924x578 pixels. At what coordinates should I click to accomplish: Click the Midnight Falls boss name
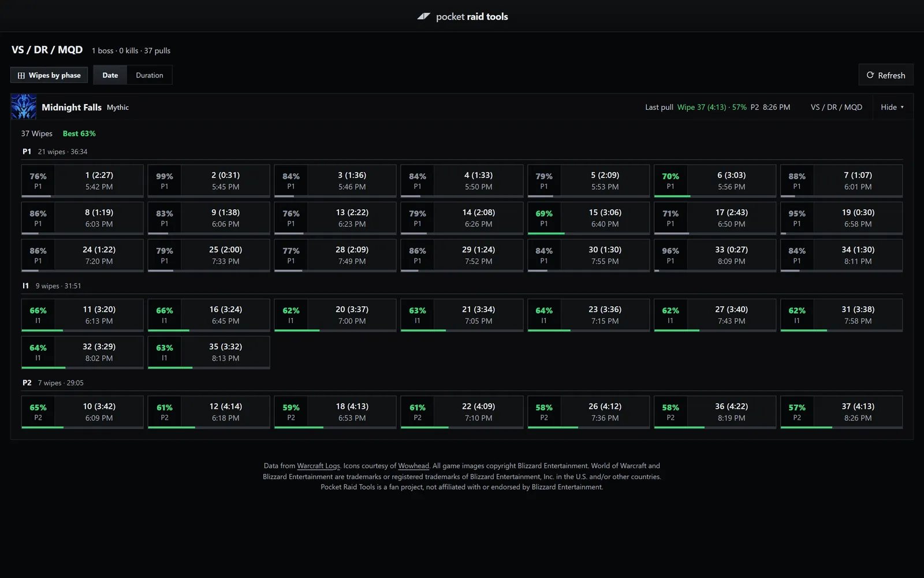point(72,107)
